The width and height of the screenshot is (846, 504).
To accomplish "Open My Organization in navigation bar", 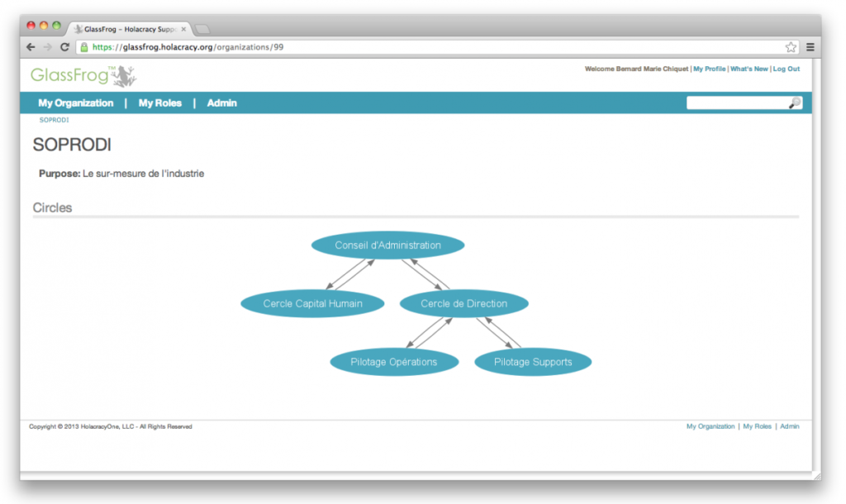I will (x=75, y=103).
